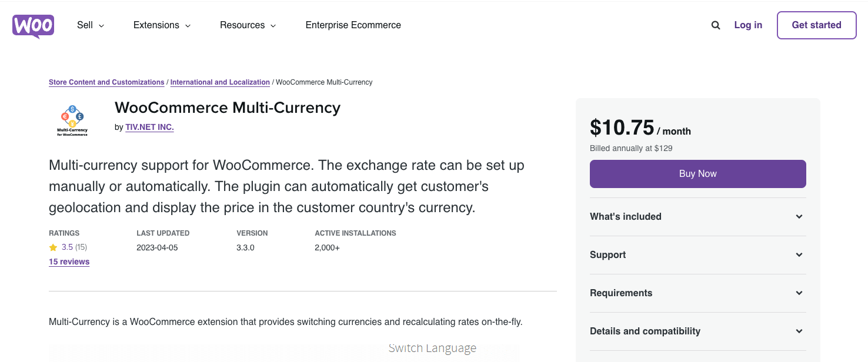868x362 pixels.
Task: Expand the Sell navigation dropdown
Action: (90, 25)
